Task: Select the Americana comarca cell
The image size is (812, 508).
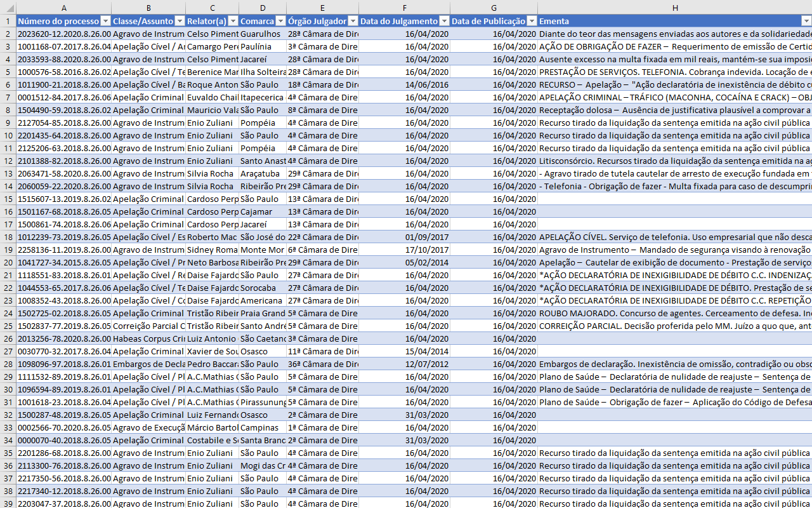Action: pos(263,300)
